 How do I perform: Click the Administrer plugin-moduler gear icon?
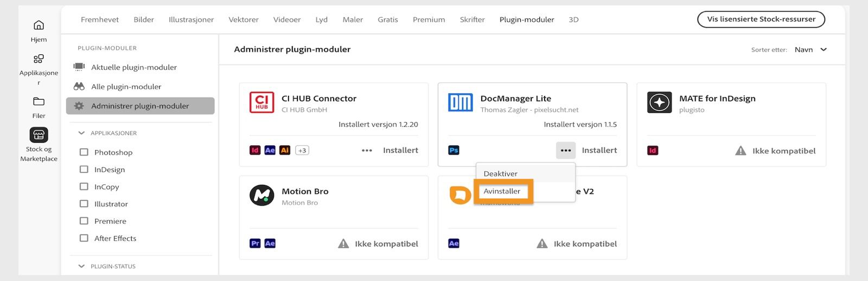79,106
